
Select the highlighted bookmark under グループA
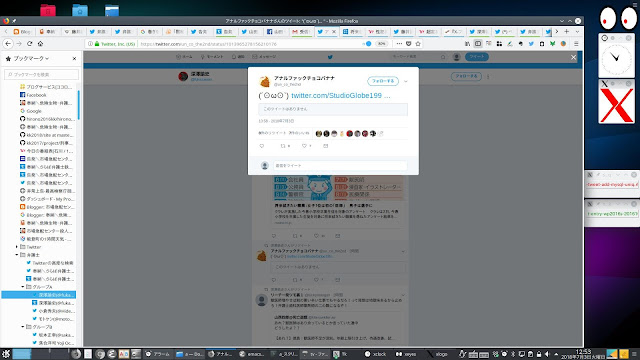pyautogui.click(x=38, y=295)
